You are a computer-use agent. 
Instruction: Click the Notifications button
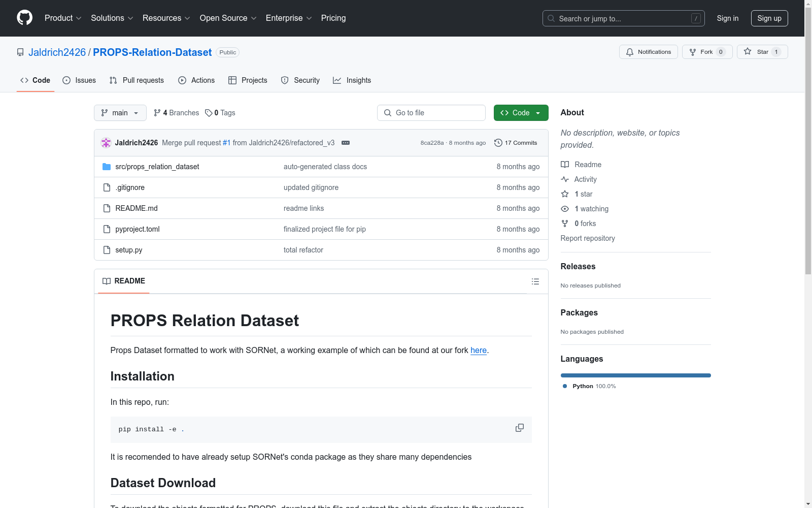pyautogui.click(x=649, y=52)
